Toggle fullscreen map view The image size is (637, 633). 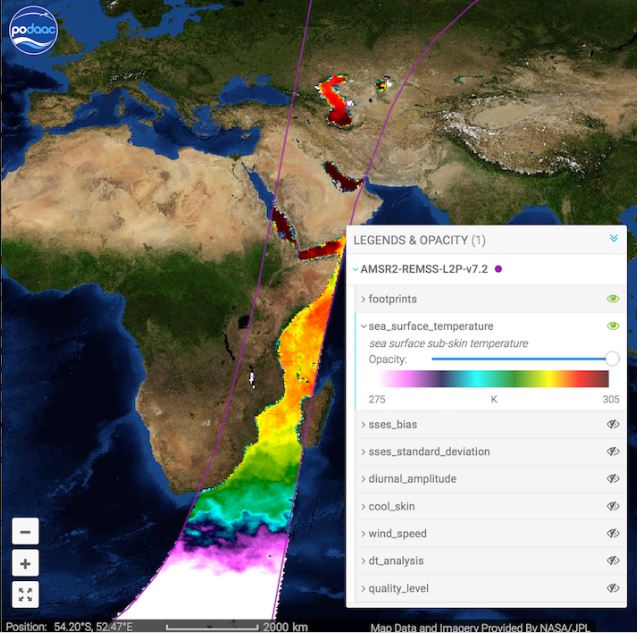coord(26,595)
